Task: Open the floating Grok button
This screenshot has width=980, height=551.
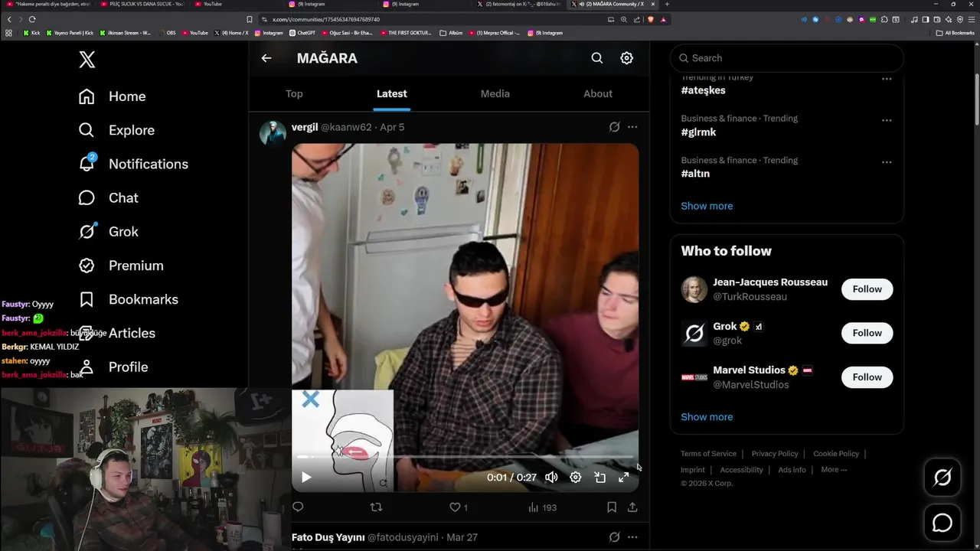Action: (942, 478)
